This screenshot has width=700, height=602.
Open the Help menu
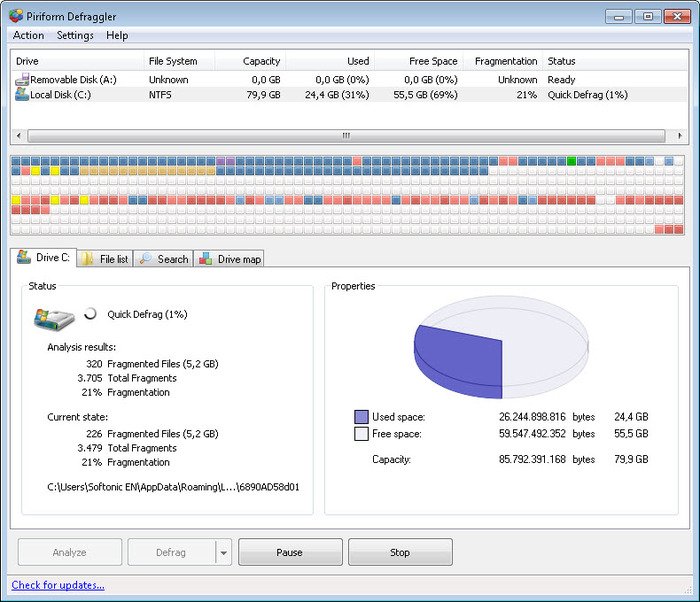tap(117, 35)
